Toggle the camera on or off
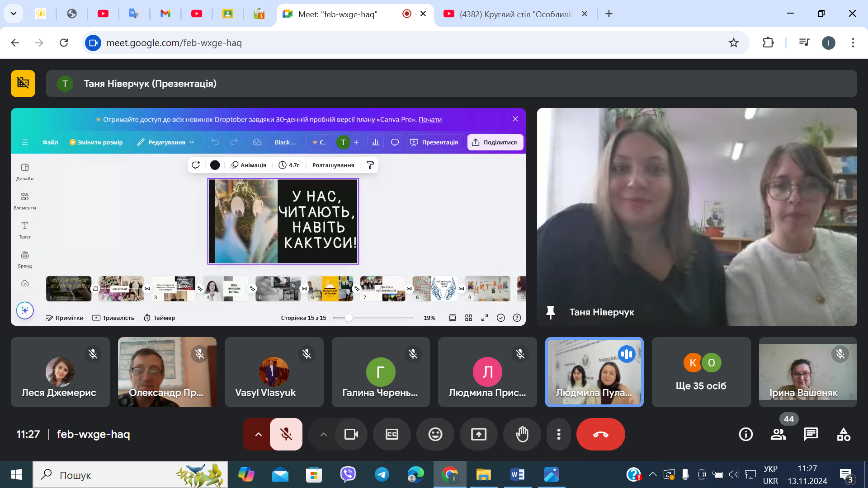Screen dimensions: 868x488 351,434
